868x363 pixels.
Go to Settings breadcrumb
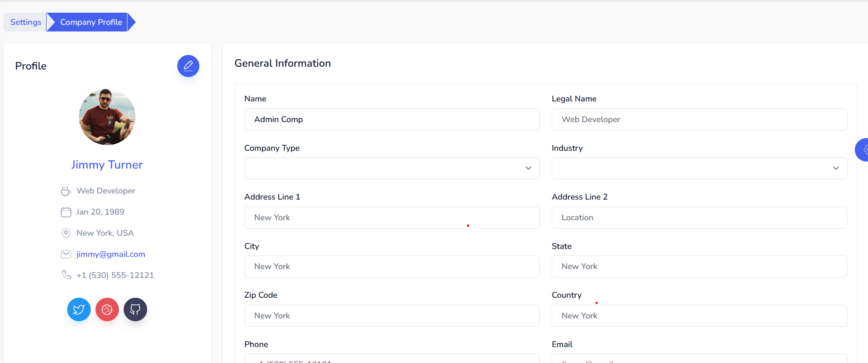[26, 22]
